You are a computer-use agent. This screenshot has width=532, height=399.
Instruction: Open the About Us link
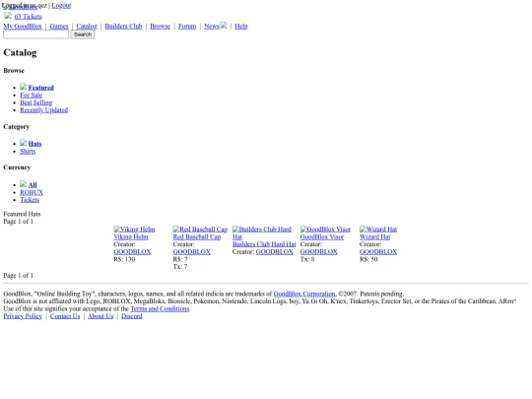[100, 316]
